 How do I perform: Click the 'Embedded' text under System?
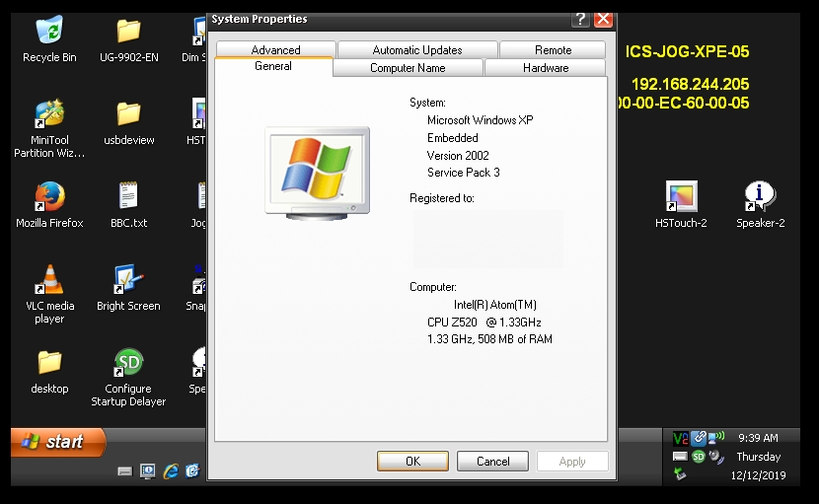point(452,138)
